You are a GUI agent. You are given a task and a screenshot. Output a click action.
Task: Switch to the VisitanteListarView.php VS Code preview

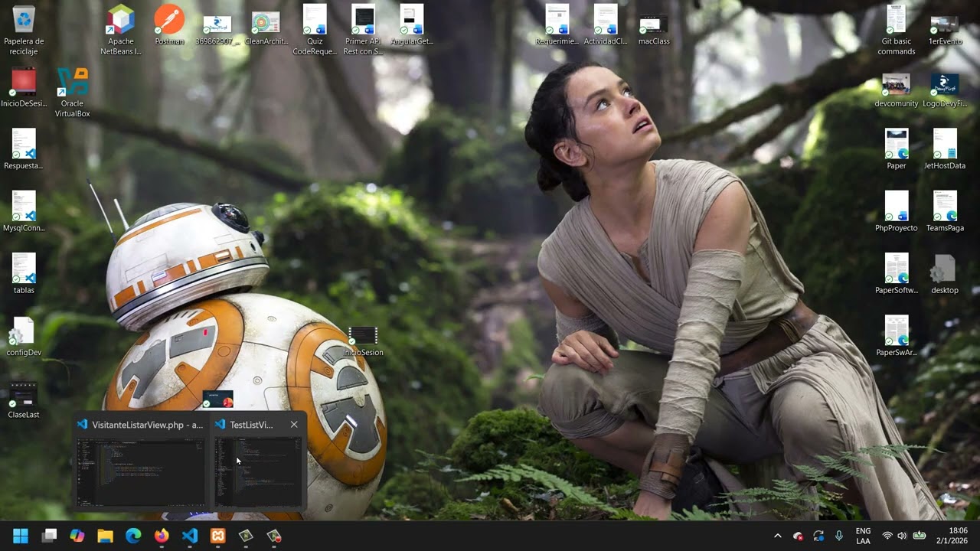pos(141,463)
